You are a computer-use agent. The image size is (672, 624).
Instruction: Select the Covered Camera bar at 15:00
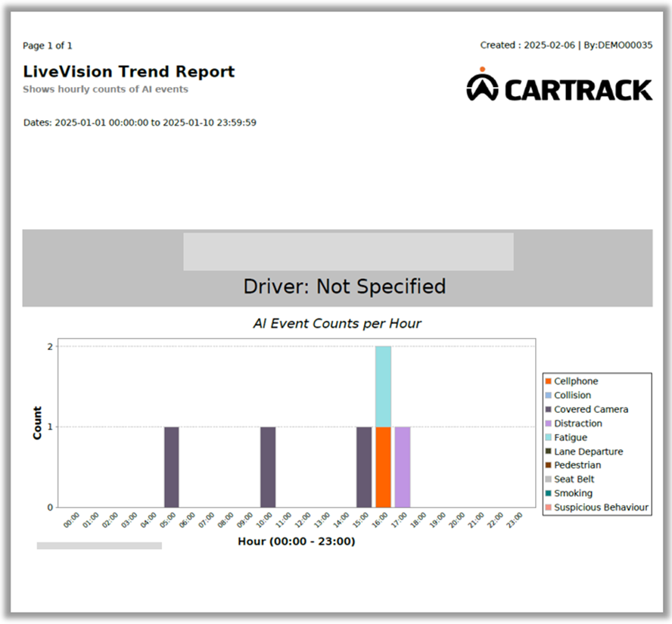coord(364,467)
